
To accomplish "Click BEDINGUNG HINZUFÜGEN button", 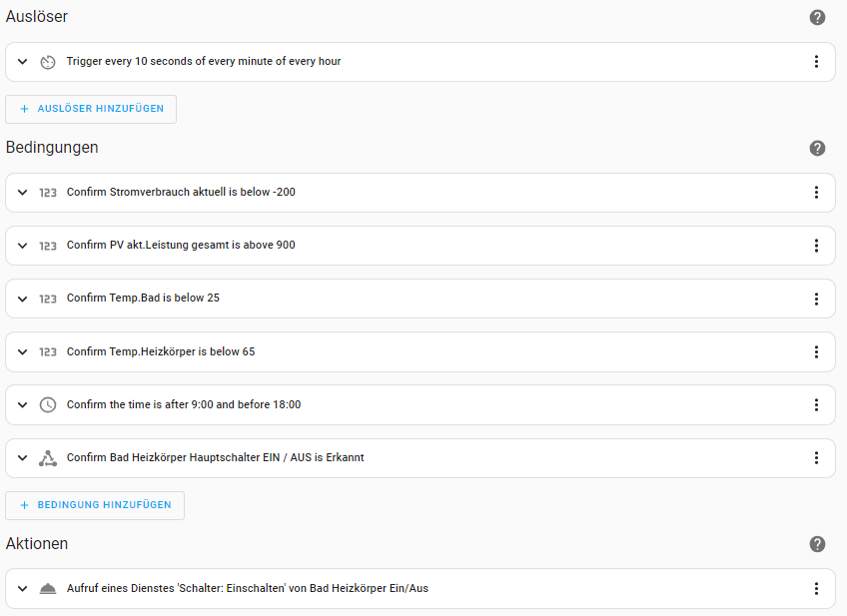I will point(95,505).
